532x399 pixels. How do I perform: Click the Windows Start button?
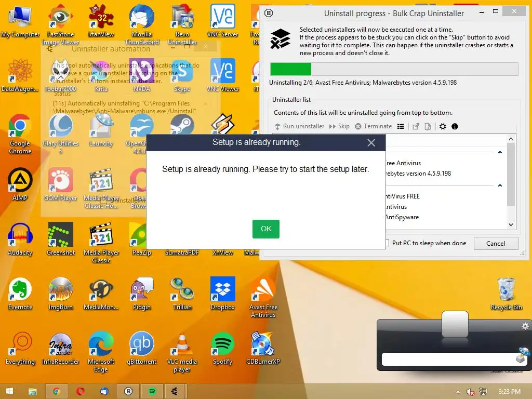click(10, 391)
